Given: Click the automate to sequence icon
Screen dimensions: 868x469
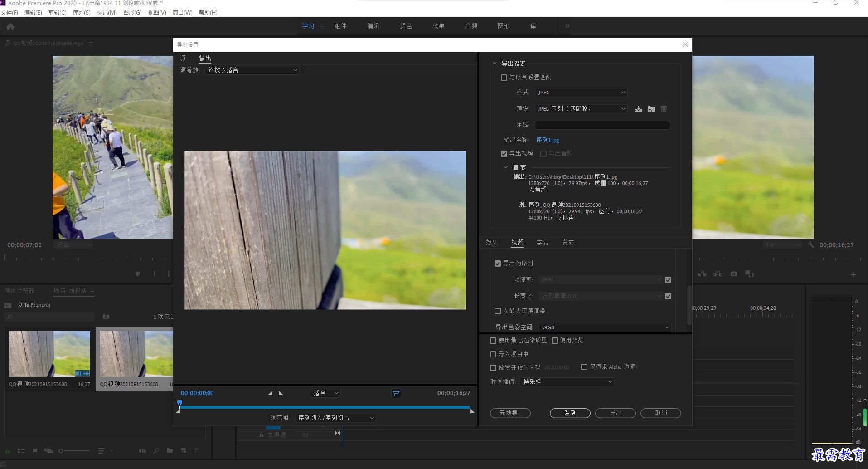Looking at the screenshot, I should 142,451.
